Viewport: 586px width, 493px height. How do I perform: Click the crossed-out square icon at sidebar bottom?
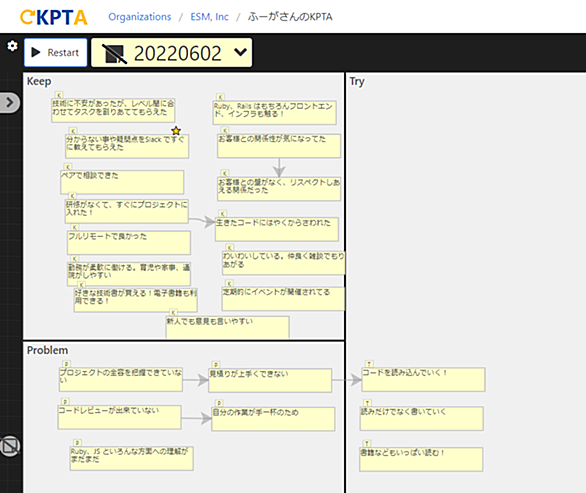pos(10,446)
